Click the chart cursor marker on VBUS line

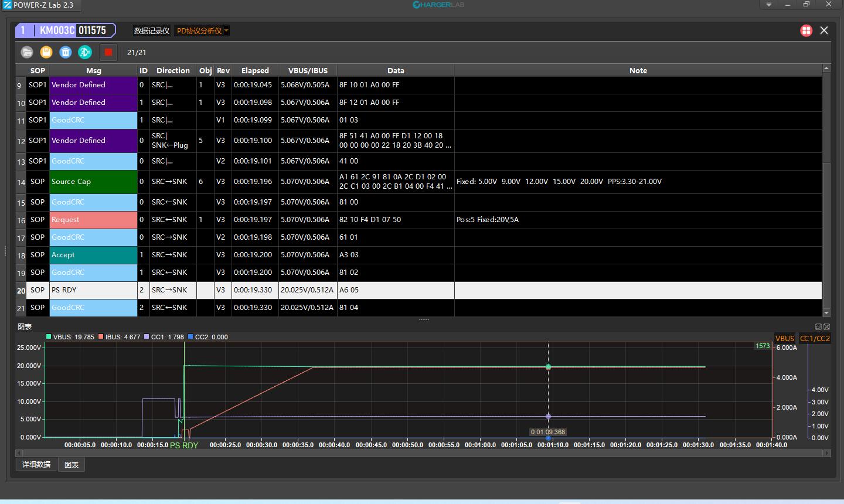click(549, 367)
